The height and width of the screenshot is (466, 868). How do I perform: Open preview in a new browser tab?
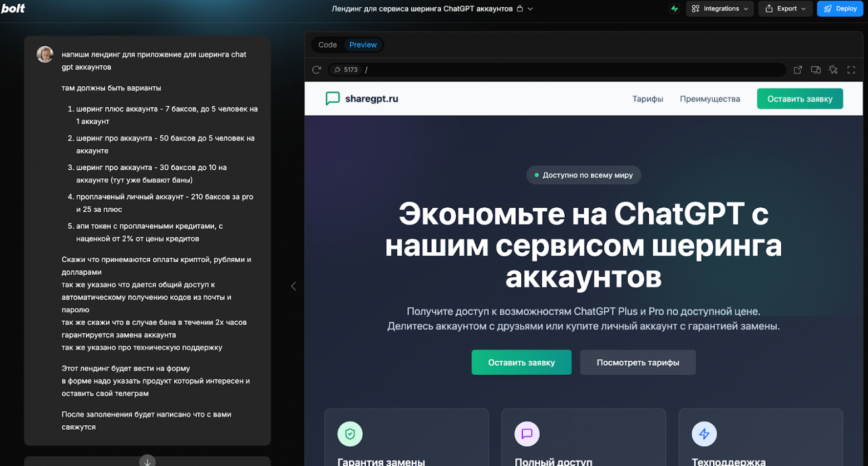(x=798, y=70)
